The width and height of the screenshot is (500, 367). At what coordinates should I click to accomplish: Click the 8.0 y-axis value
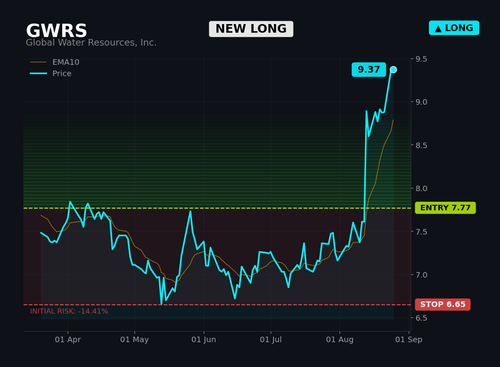point(421,188)
